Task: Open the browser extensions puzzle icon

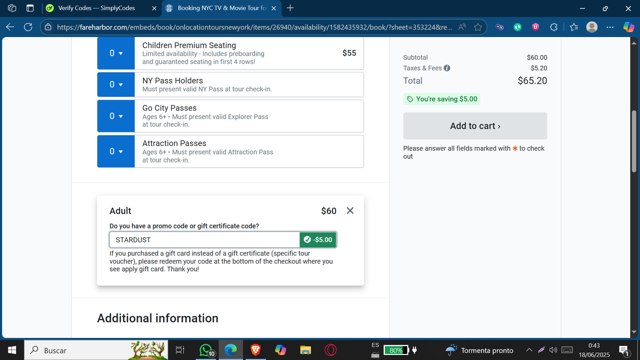Action: pyautogui.click(x=554, y=27)
